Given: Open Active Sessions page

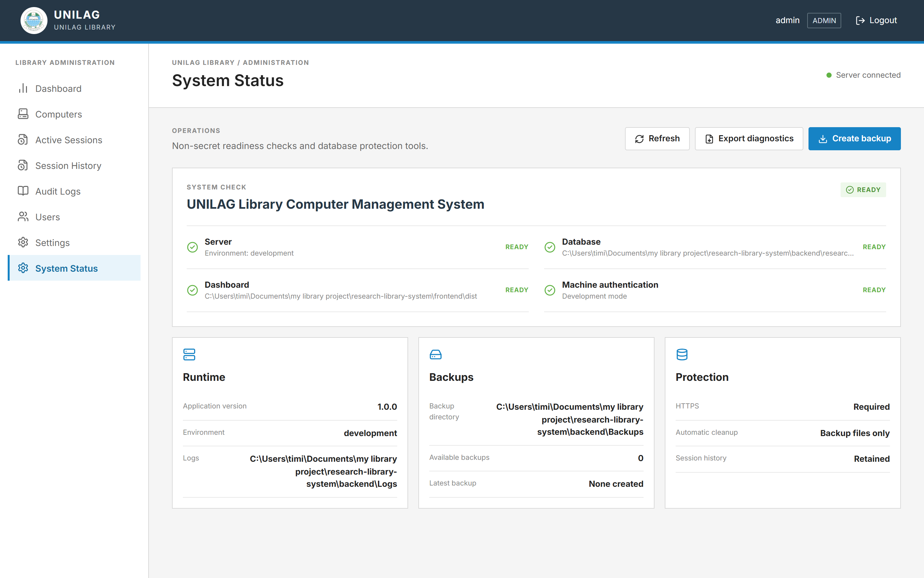Looking at the screenshot, I should tap(74, 140).
